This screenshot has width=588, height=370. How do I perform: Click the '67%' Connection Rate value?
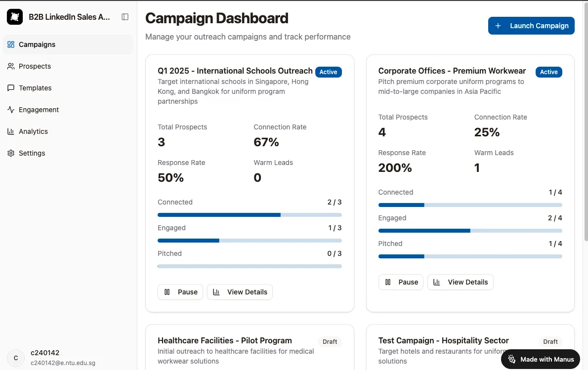[266, 142]
